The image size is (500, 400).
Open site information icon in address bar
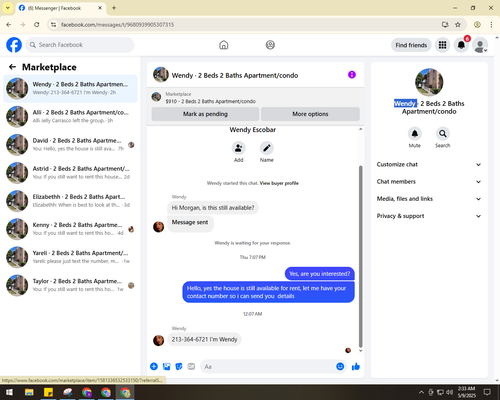click(53, 25)
